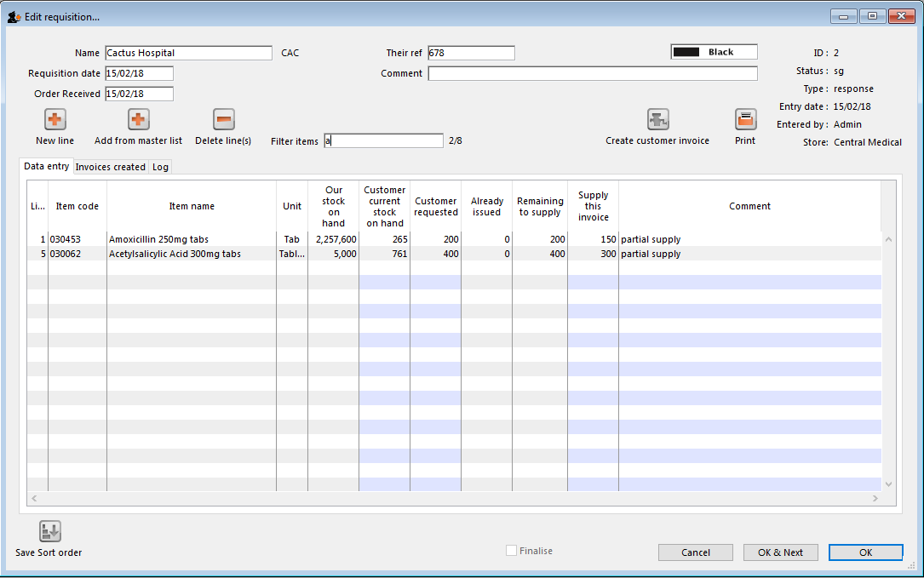Click the Customer requested column header

coord(435,206)
